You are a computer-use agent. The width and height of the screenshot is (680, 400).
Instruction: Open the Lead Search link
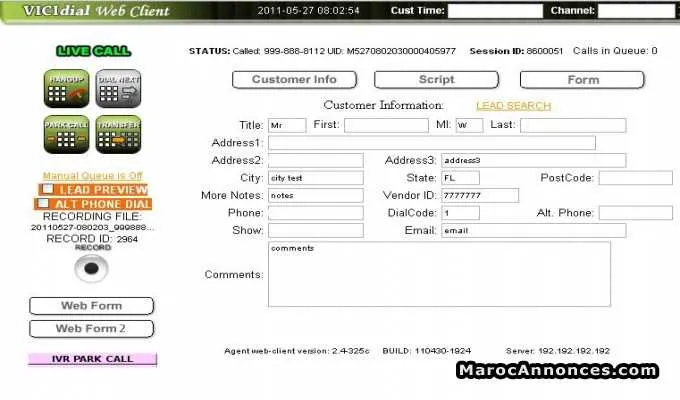coord(513,106)
